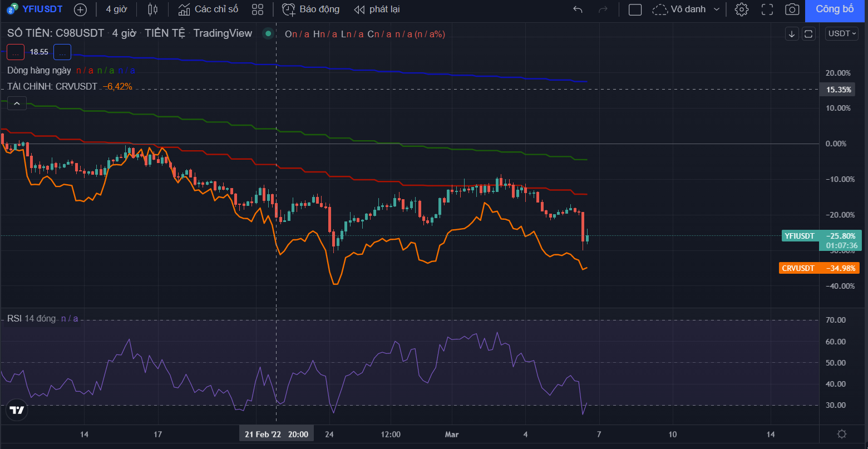The height and width of the screenshot is (449, 868).
Task: Click the Công bố publish button
Action: [835, 9]
